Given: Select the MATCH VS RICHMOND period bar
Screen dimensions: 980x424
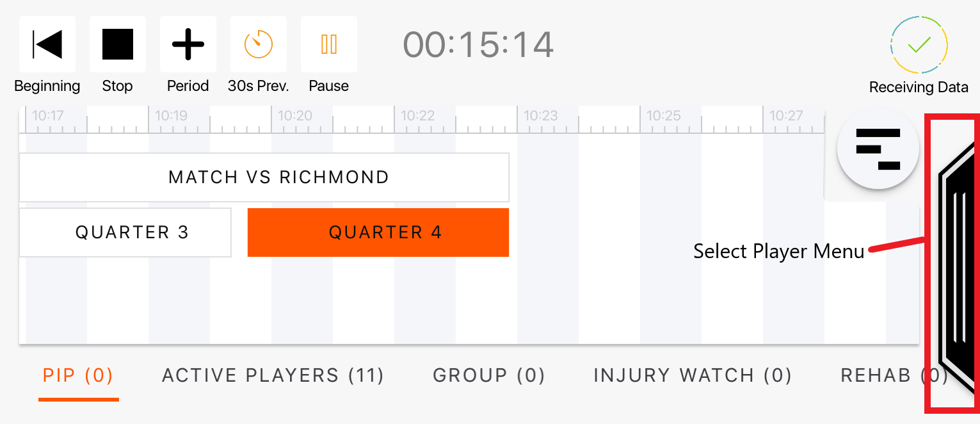Looking at the screenshot, I should [264, 177].
